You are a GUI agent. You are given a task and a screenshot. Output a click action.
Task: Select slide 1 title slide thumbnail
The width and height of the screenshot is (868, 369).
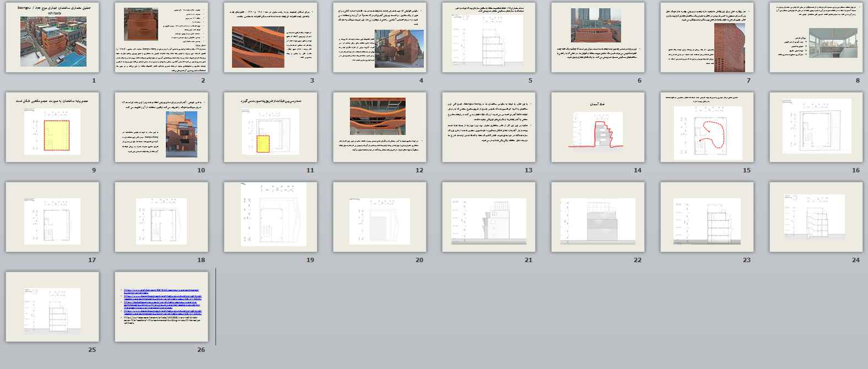tap(52, 37)
